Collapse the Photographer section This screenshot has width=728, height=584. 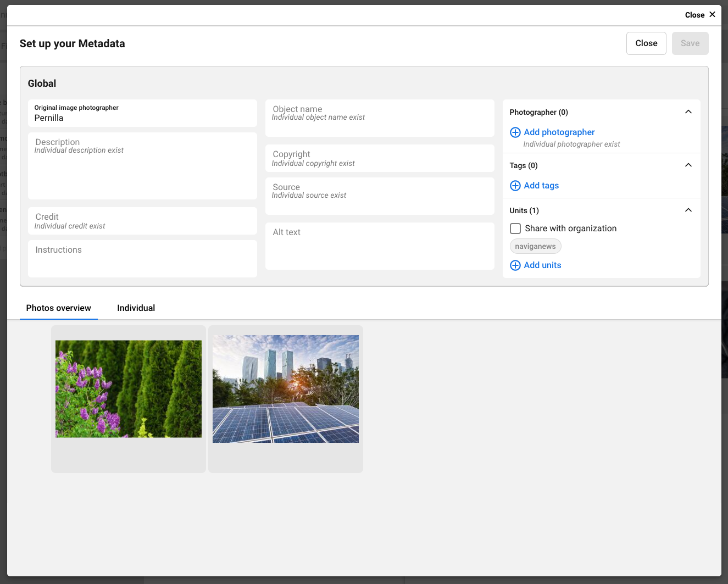click(x=688, y=112)
